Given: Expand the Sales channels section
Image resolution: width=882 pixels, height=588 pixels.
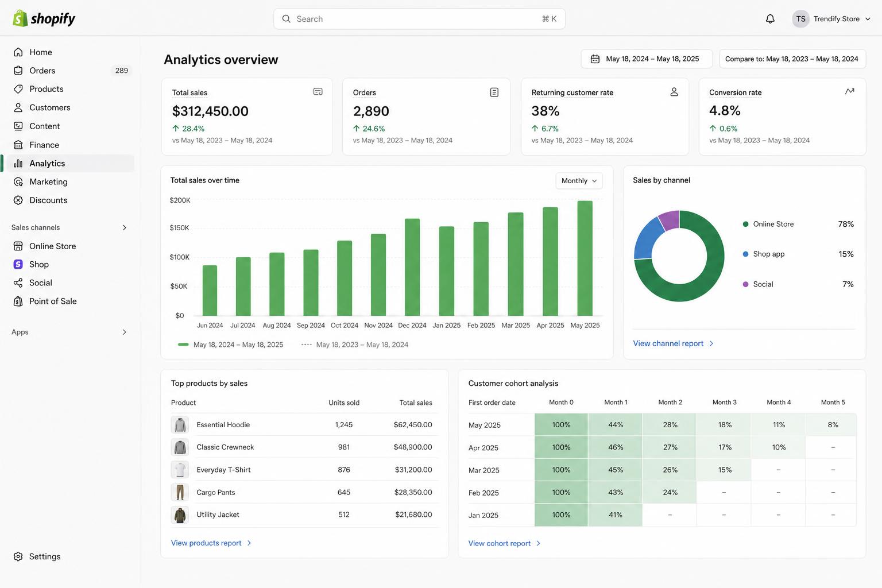Looking at the screenshot, I should point(125,228).
